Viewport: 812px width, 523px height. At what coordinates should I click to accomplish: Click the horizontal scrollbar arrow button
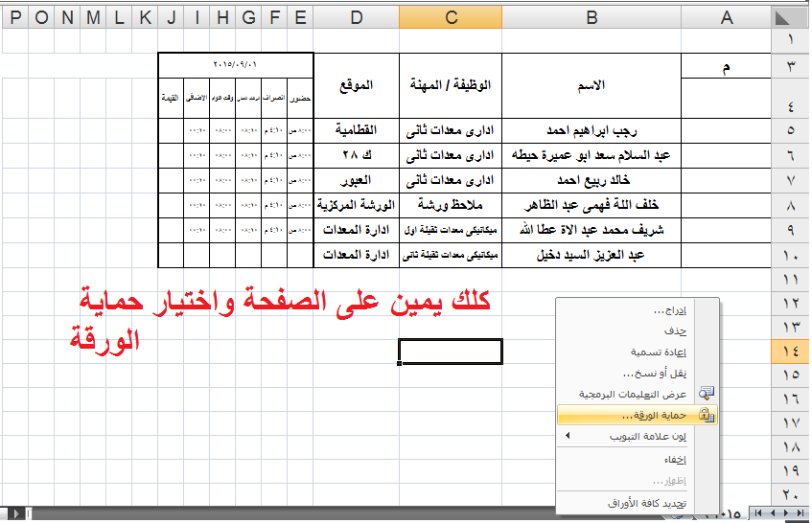[15, 513]
